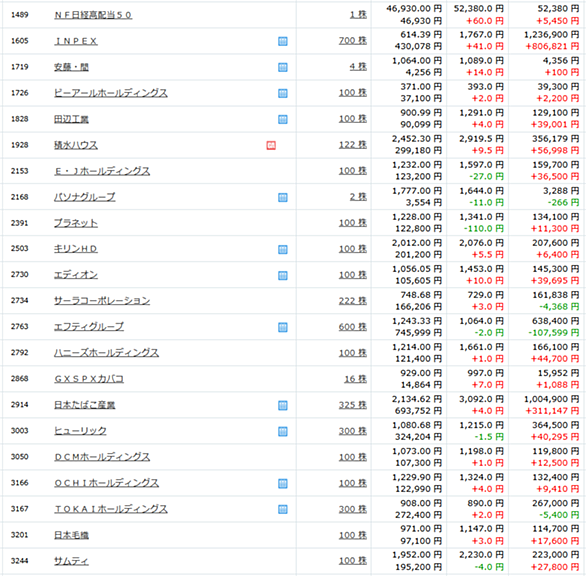This screenshot has width=586, height=576.
Task: Open the TOKAIホールディングス name link
Action: pyautogui.click(x=111, y=509)
